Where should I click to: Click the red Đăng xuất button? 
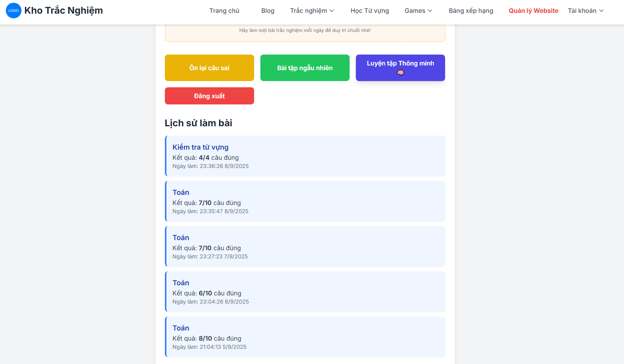[209, 96]
